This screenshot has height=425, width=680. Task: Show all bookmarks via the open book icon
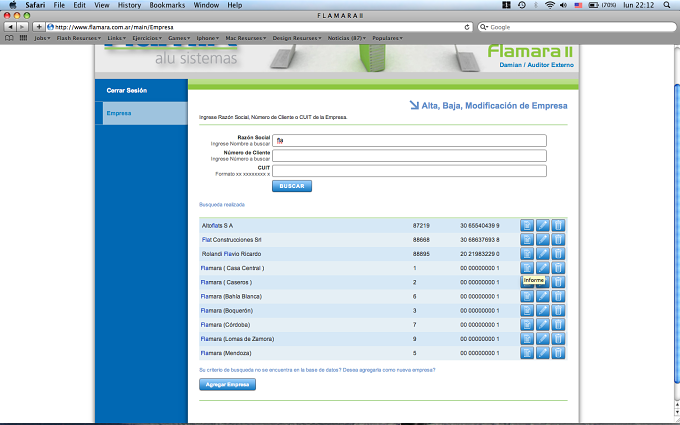(9, 38)
